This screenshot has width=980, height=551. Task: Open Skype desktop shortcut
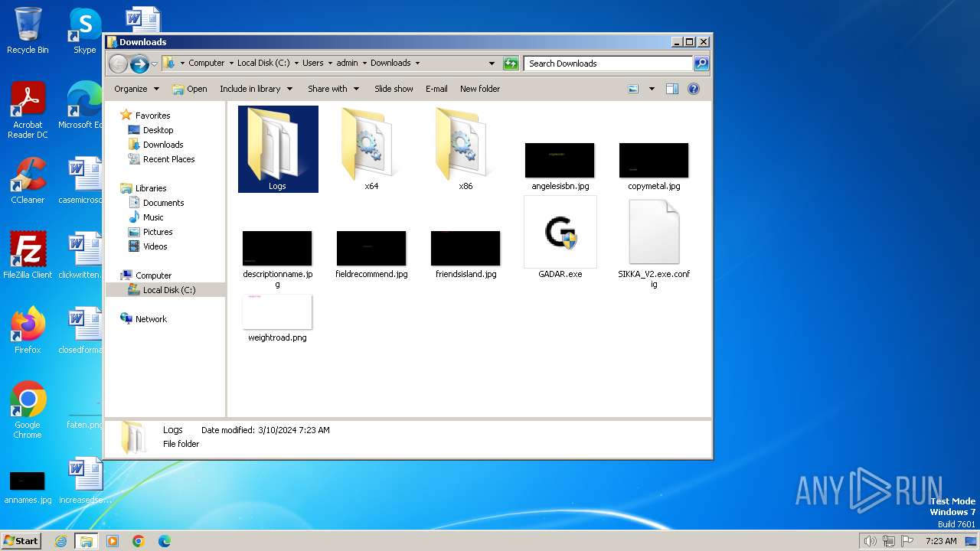(x=84, y=31)
